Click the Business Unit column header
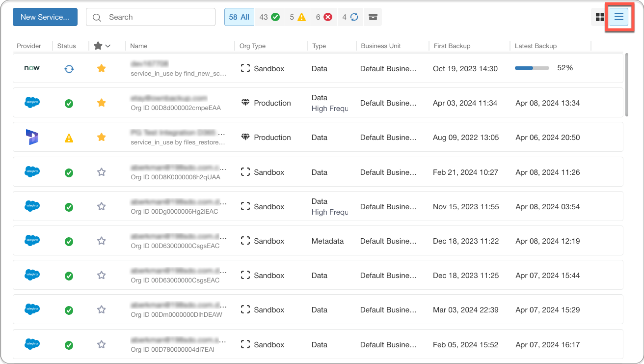The width and height of the screenshot is (644, 364). point(381,46)
